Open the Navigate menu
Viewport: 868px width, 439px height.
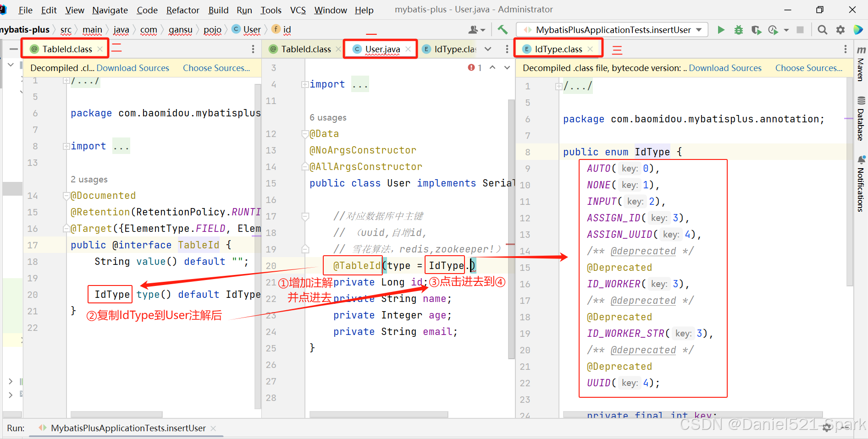110,10
